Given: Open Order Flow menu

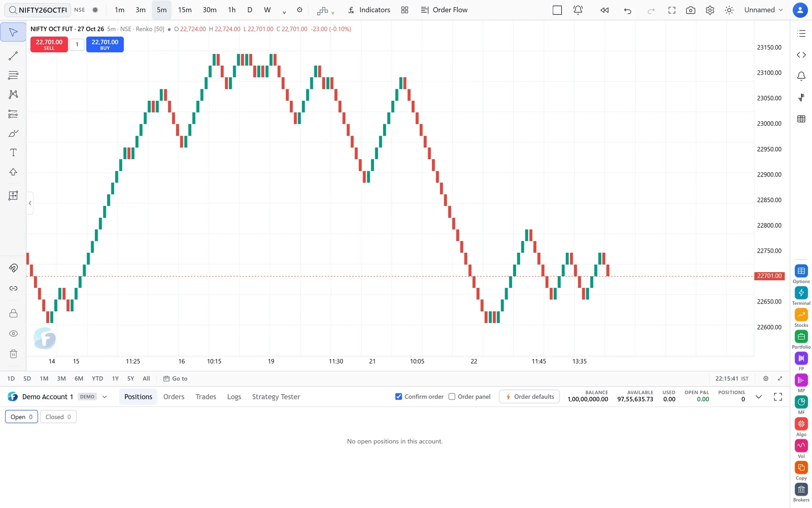Looking at the screenshot, I should click(x=444, y=10).
